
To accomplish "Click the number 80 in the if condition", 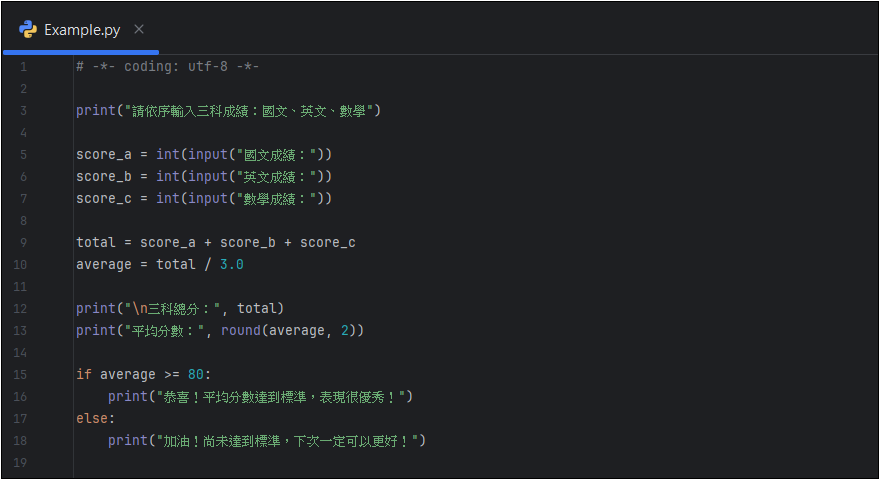I will 195,375.
